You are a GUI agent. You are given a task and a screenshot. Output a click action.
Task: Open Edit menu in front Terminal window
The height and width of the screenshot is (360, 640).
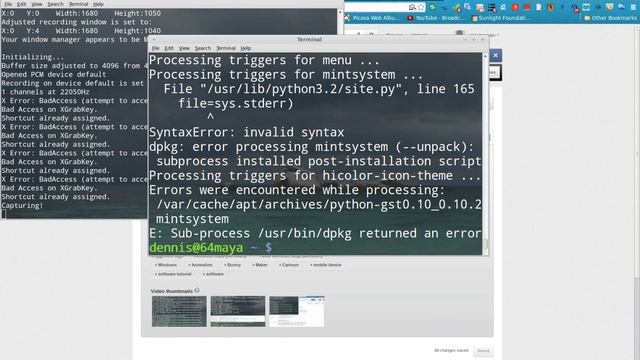(169, 48)
